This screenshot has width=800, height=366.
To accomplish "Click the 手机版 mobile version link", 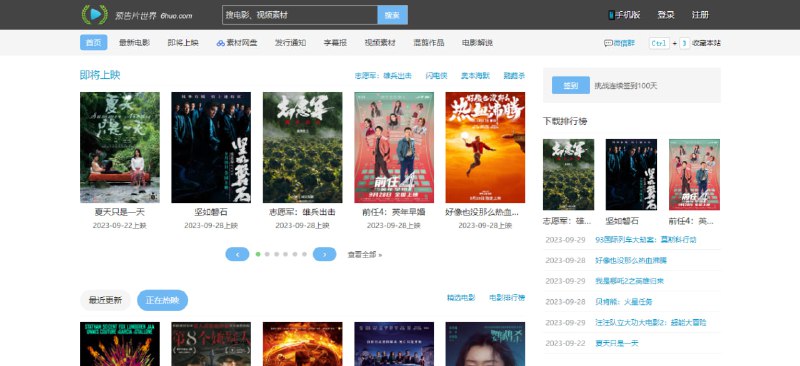I will click(x=628, y=15).
